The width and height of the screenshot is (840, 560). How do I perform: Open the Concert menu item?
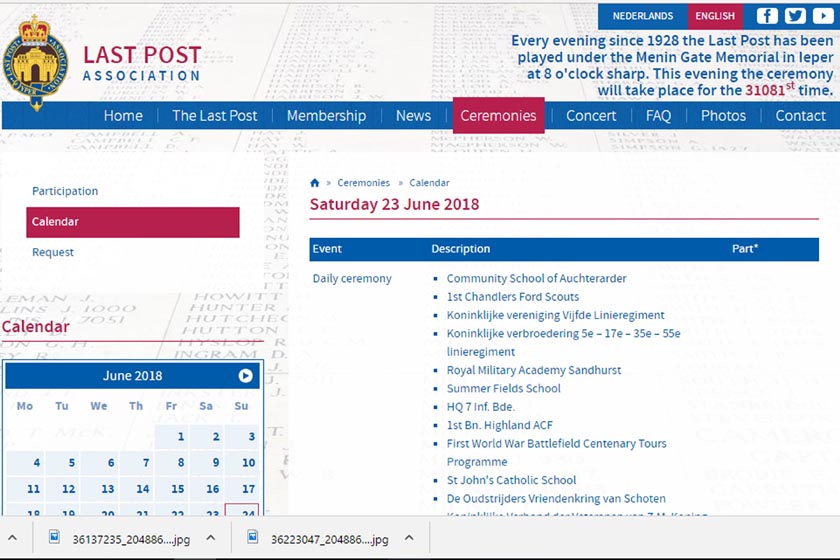[x=591, y=116]
